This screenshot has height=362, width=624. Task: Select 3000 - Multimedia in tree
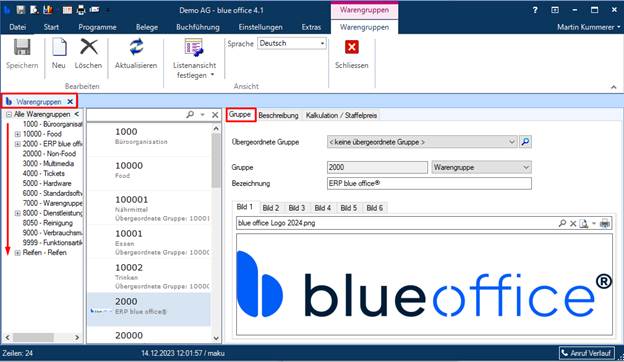(48, 163)
